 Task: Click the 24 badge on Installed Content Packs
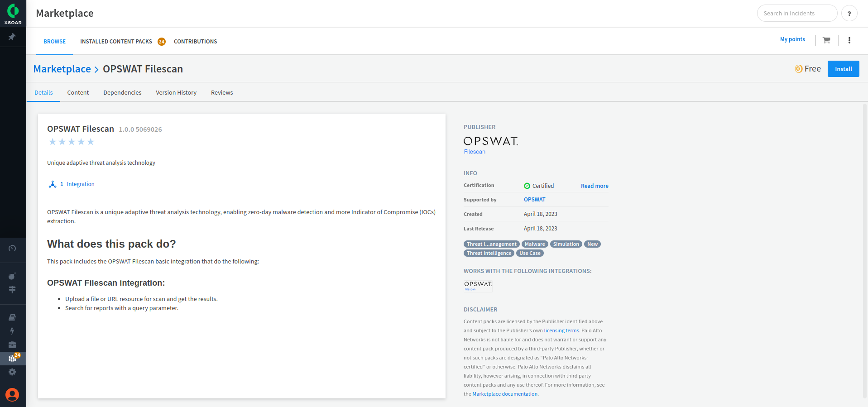[162, 42]
